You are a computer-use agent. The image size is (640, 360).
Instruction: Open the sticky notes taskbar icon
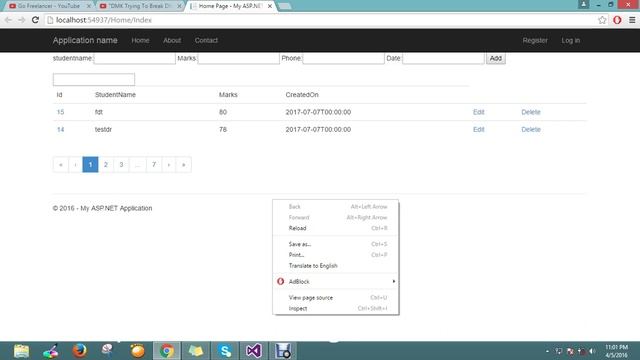tap(196, 351)
